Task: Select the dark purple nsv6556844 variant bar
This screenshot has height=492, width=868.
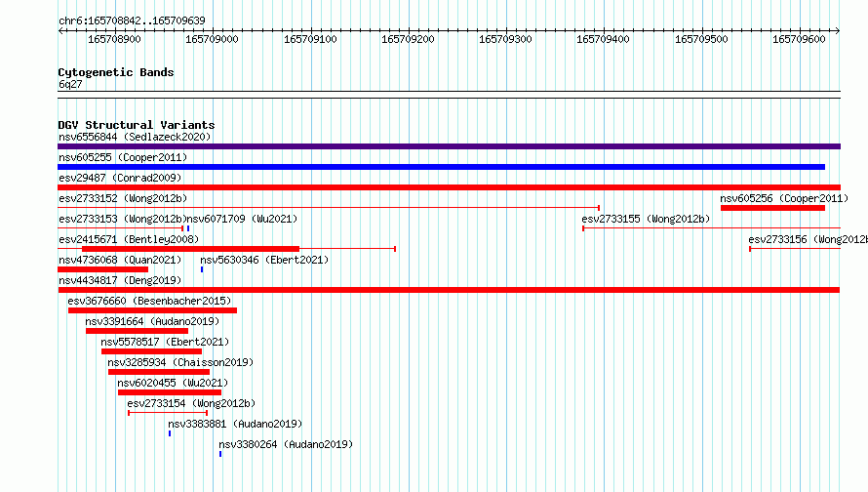Action: [x=449, y=146]
